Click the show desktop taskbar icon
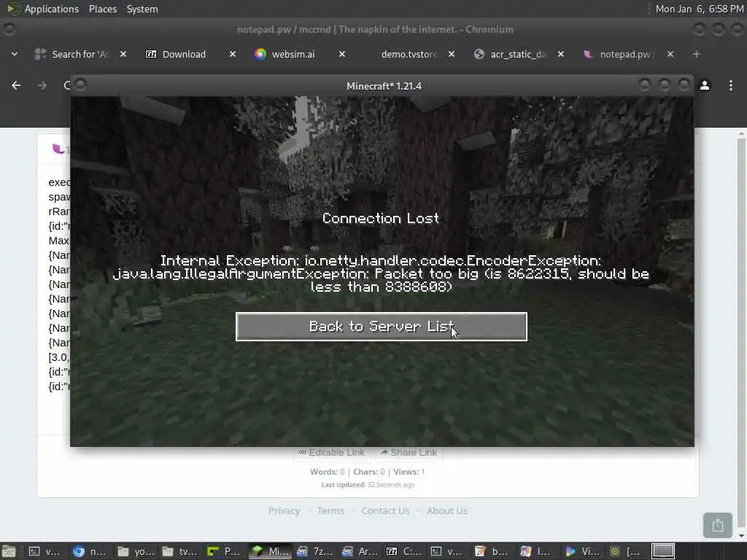This screenshot has width=747, height=560. click(x=8, y=551)
